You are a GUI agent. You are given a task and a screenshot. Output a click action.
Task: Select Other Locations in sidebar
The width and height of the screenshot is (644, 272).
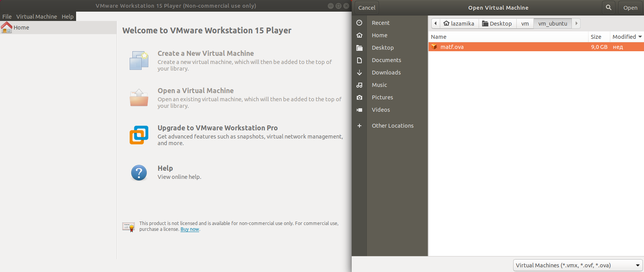(x=392, y=126)
